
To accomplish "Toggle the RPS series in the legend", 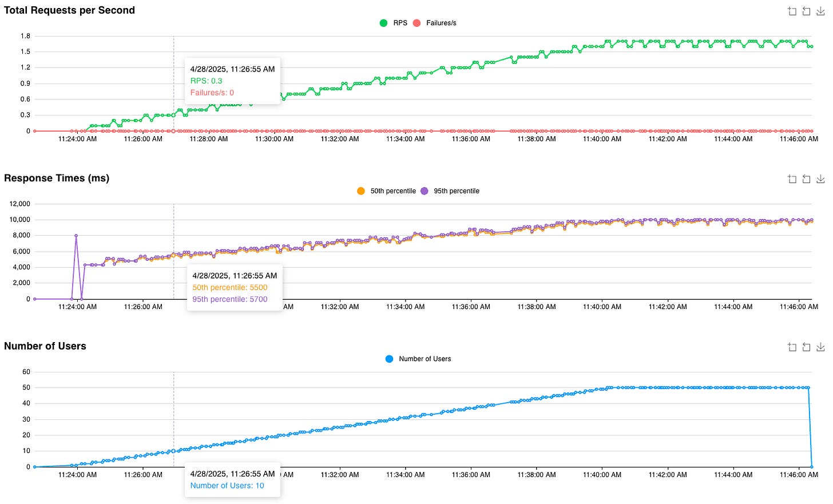I will [x=394, y=23].
